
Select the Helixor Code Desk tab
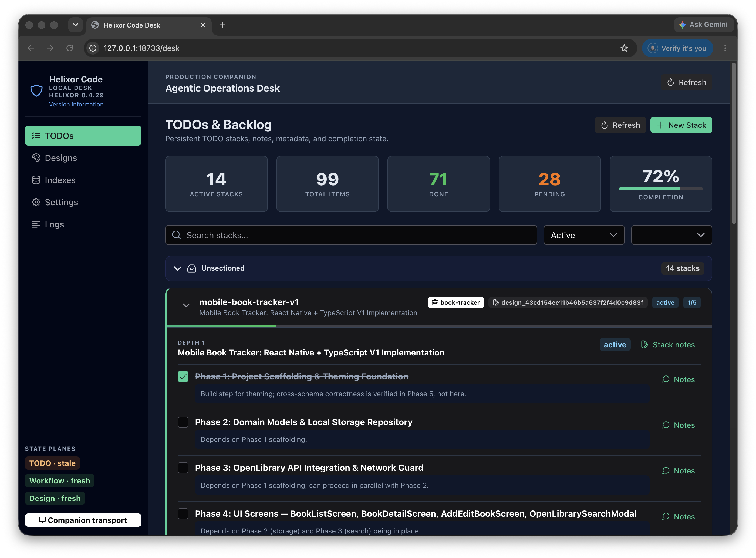pyautogui.click(x=149, y=25)
